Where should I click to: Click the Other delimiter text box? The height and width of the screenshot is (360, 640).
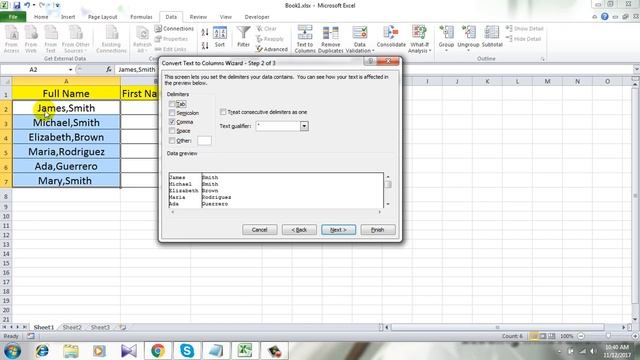pos(204,140)
